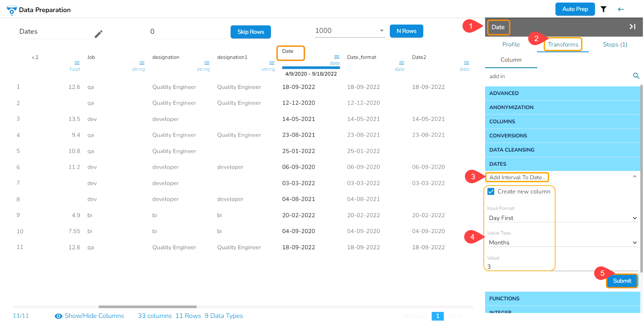Screen dimensions: 644x321
Task: Open the Input Format Day First dropdown
Action: [563, 218]
